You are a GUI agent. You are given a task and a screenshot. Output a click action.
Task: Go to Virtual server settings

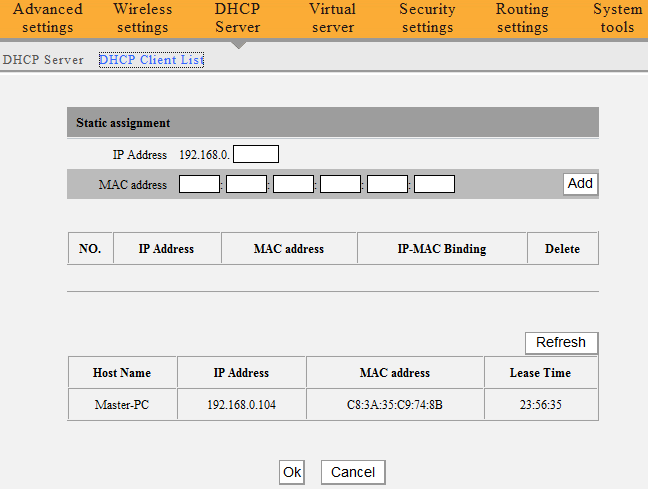[x=333, y=18]
